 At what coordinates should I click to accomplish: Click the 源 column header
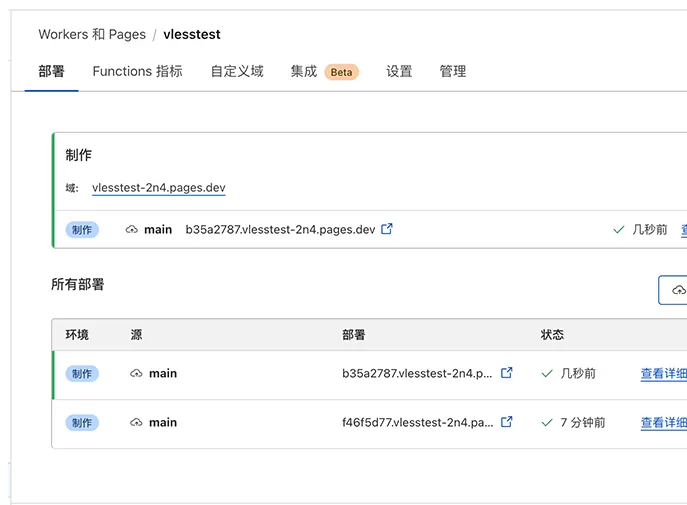tap(136, 335)
